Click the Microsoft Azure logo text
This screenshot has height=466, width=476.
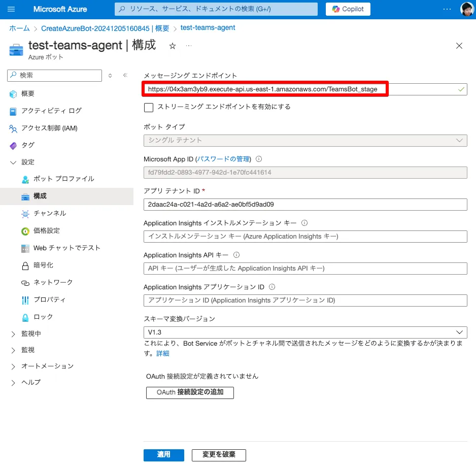pos(60,9)
